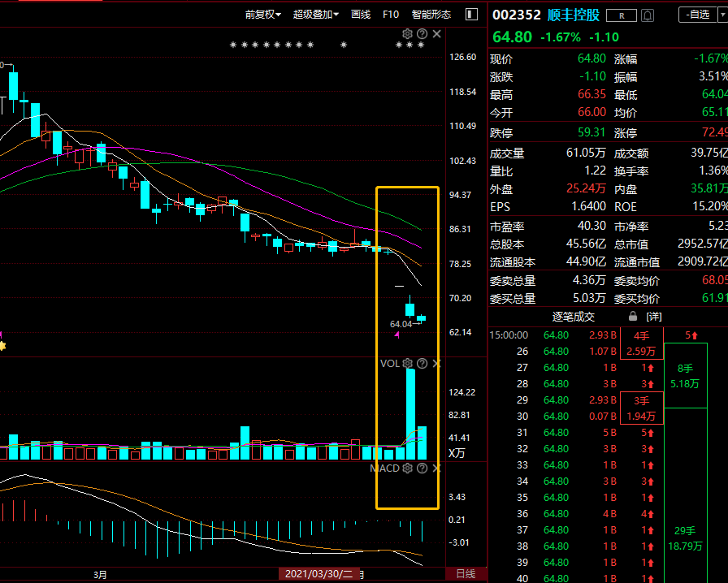Open VOL indicator help icon

click(422, 364)
